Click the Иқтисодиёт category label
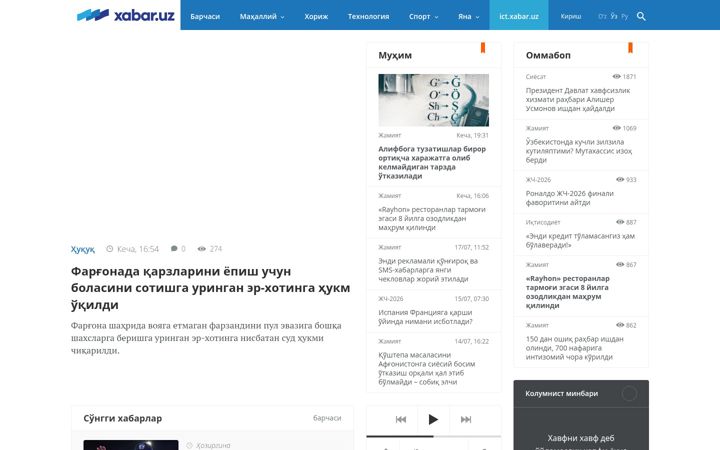The height and width of the screenshot is (450, 720). (x=543, y=222)
